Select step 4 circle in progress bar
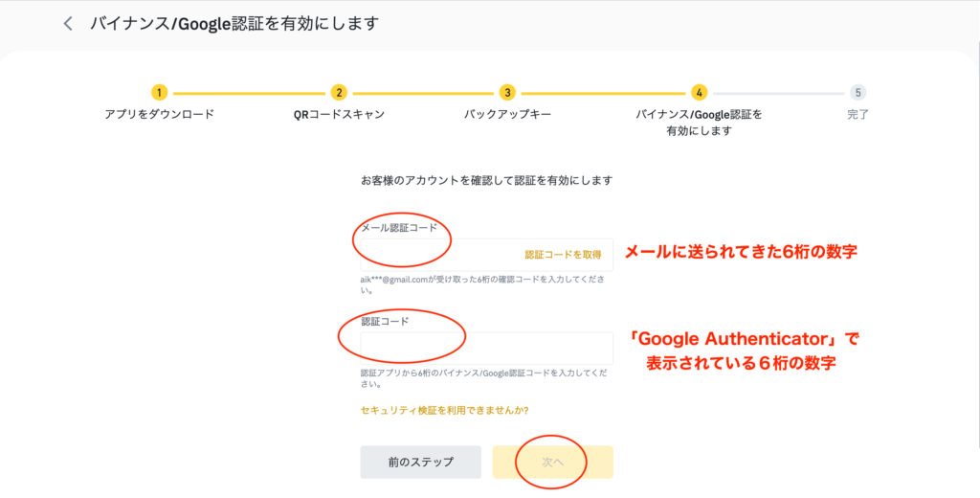 699,93
